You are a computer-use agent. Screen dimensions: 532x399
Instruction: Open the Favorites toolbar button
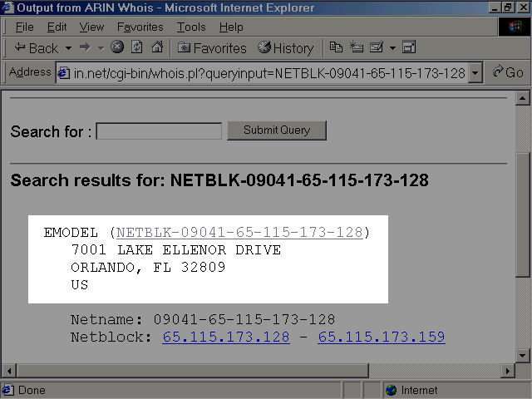pos(212,48)
